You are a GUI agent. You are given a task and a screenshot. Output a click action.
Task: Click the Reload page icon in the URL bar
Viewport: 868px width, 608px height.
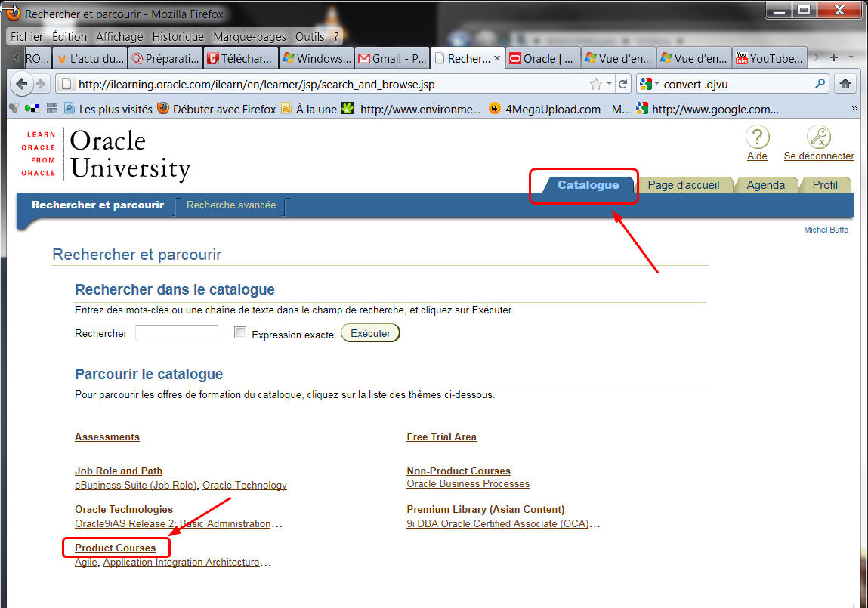pos(622,84)
